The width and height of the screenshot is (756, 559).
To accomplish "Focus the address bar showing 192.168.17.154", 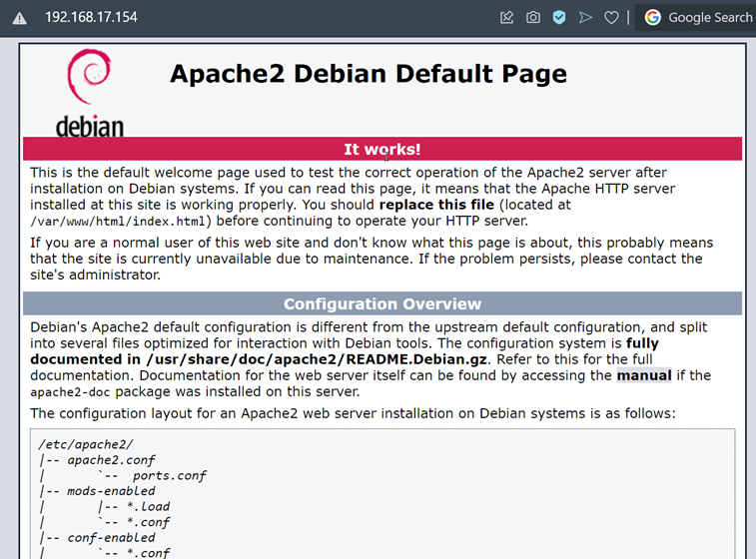I will (x=91, y=18).
